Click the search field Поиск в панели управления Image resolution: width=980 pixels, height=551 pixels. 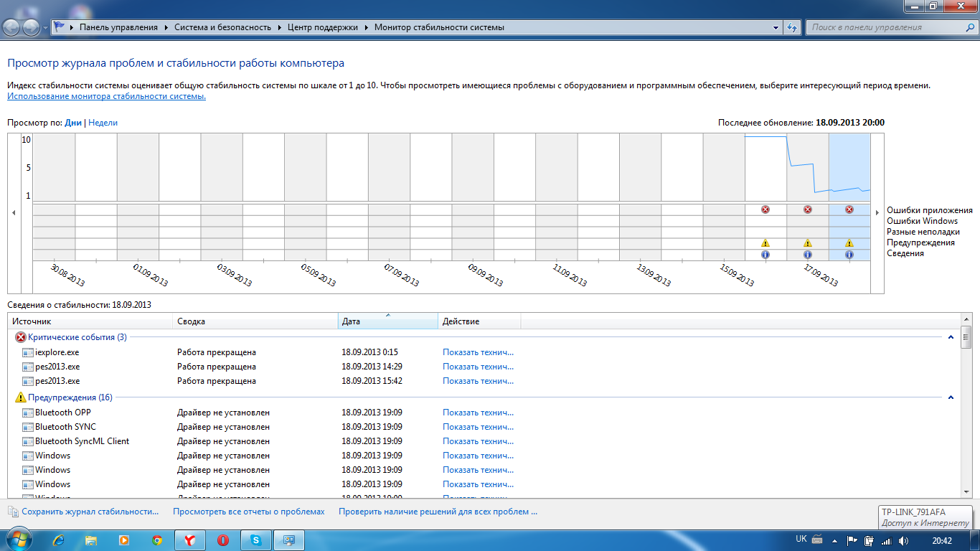point(885,27)
